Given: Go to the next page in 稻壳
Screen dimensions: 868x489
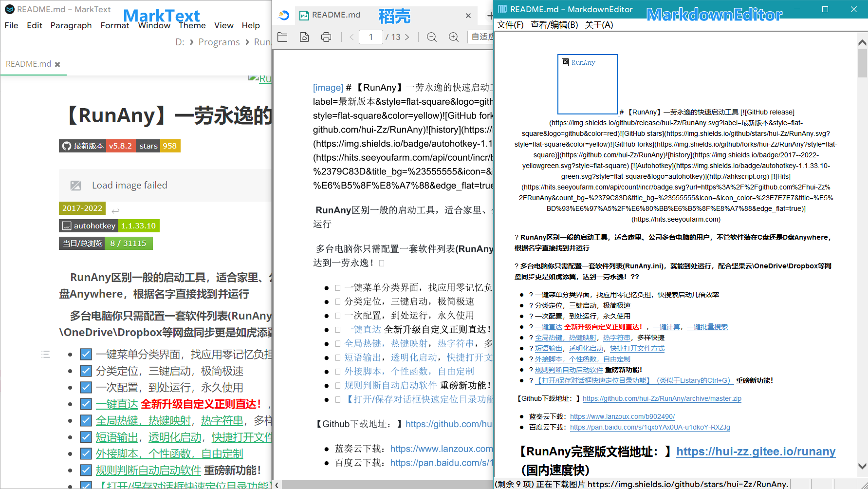Looking at the screenshot, I should (407, 37).
